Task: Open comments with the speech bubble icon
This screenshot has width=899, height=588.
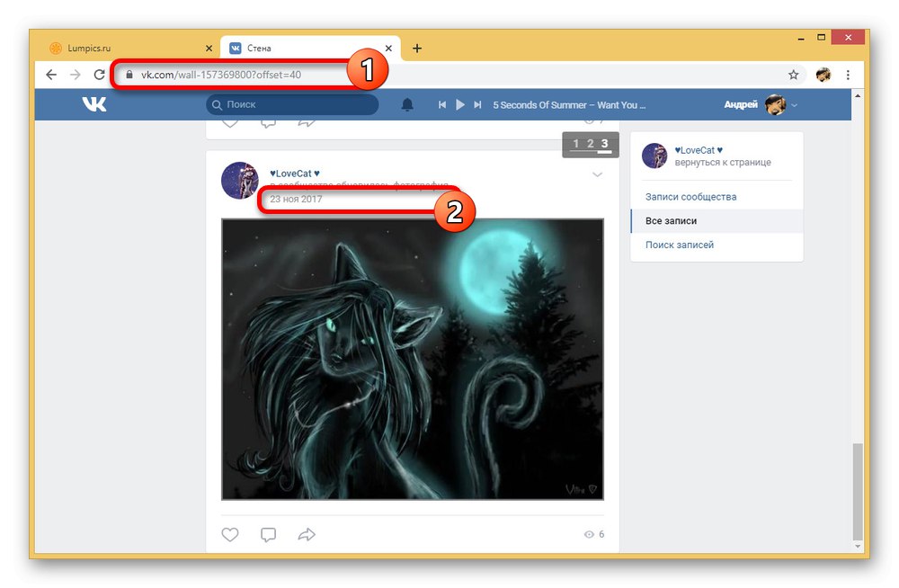Action: tap(268, 534)
